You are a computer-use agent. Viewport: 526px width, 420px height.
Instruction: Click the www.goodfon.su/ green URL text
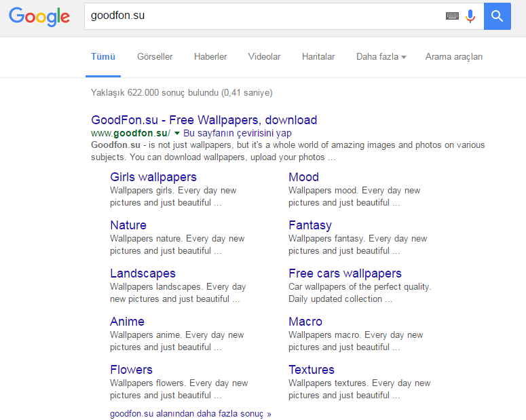click(x=130, y=133)
